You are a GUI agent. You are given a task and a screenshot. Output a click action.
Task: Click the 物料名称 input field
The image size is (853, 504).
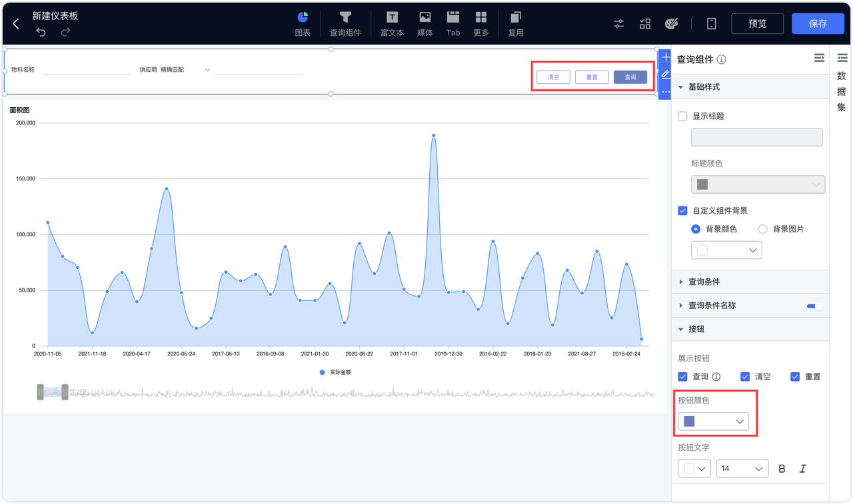[x=86, y=69]
